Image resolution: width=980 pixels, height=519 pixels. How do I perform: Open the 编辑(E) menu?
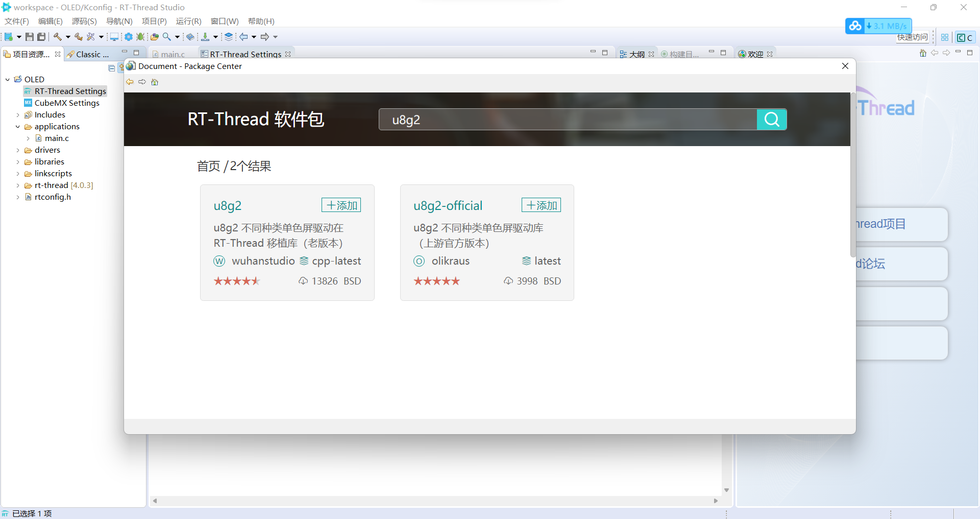click(x=51, y=21)
